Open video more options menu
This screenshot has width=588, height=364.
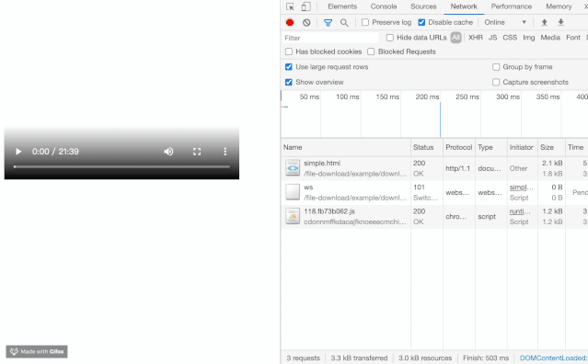pos(225,152)
